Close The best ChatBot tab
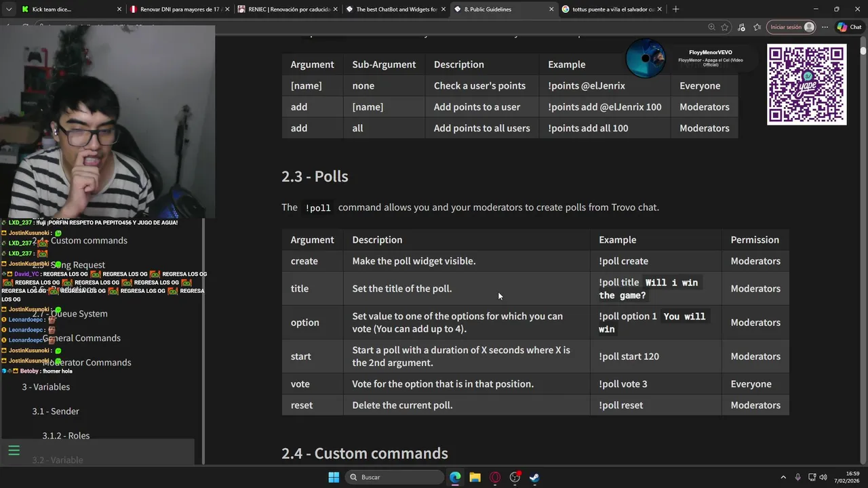This screenshot has height=488, width=868. tap(443, 9)
